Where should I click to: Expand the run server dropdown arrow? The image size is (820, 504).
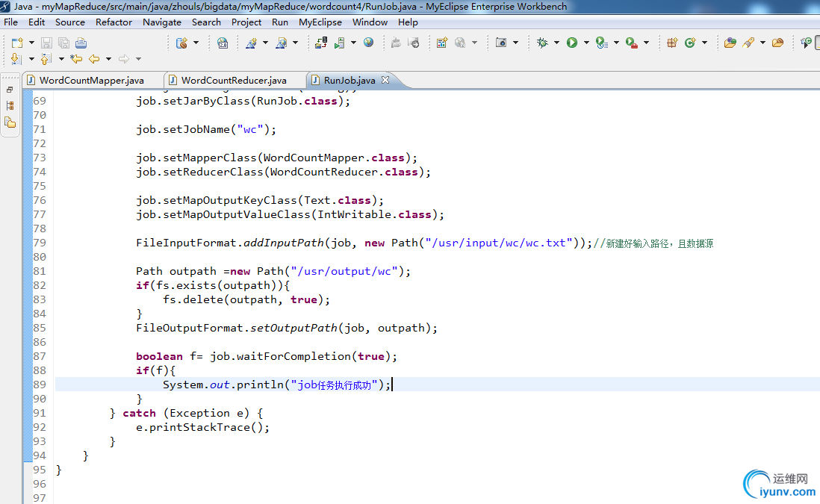353,43
